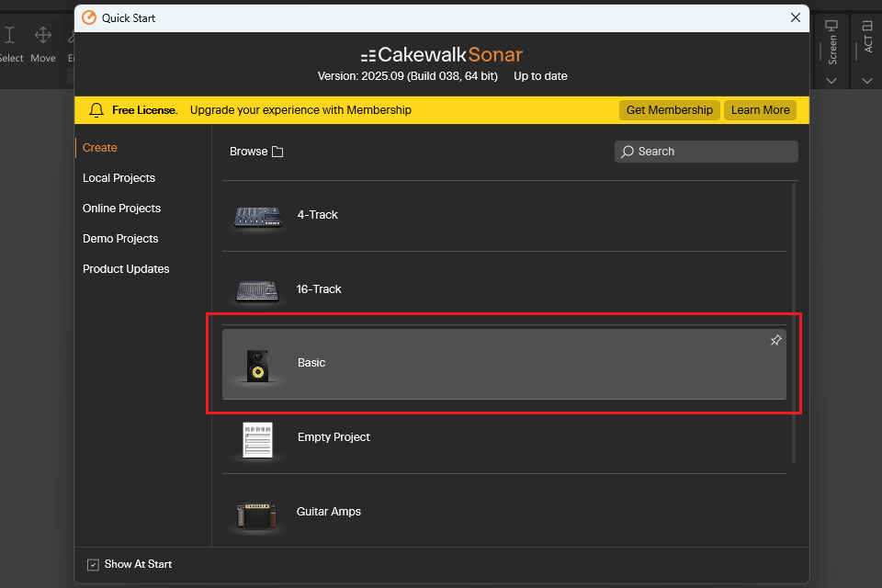Open the Demo Projects section

click(x=120, y=239)
